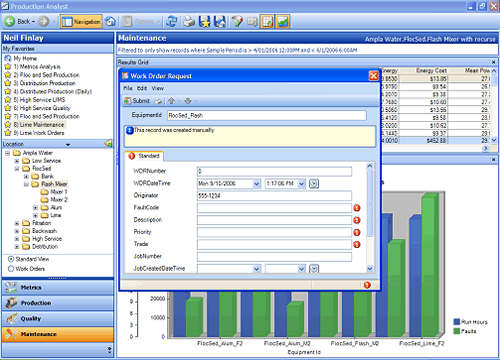Open My Home favorite

pos(25,58)
